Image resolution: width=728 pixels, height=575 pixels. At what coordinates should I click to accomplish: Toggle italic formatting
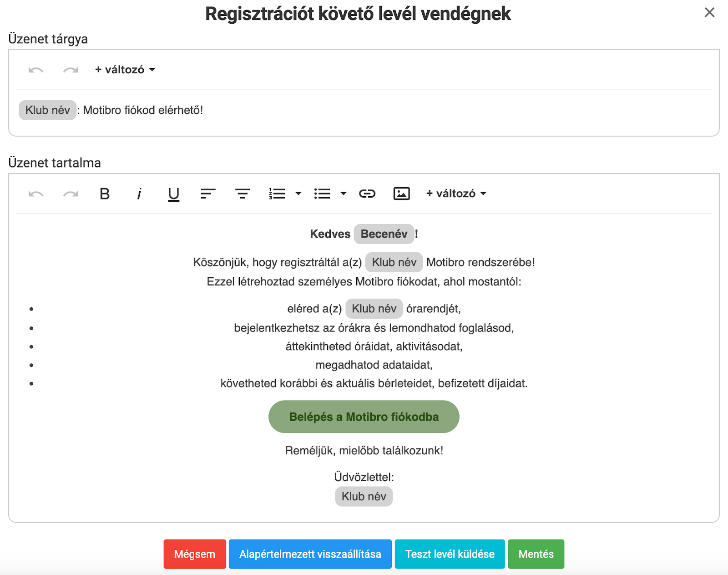click(x=139, y=194)
